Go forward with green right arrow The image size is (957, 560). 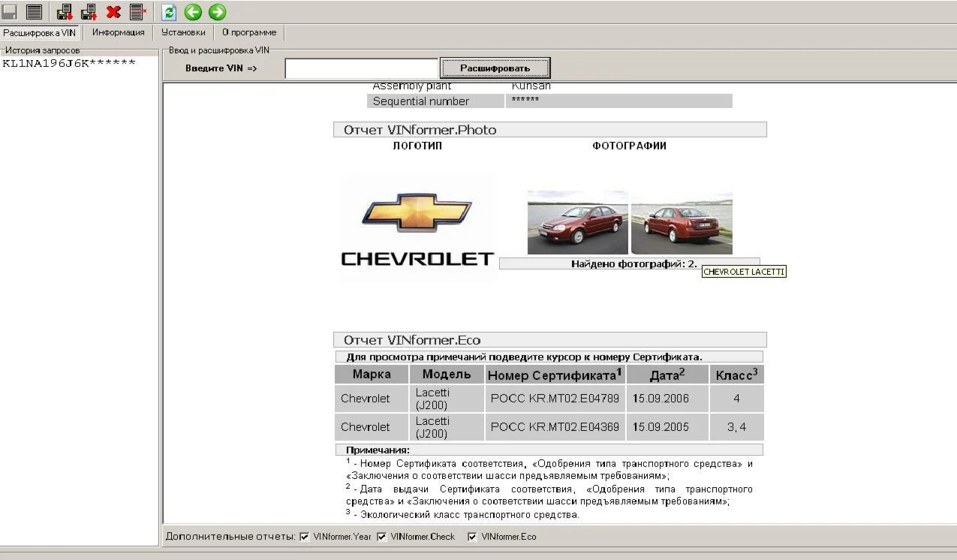(217, 12)
